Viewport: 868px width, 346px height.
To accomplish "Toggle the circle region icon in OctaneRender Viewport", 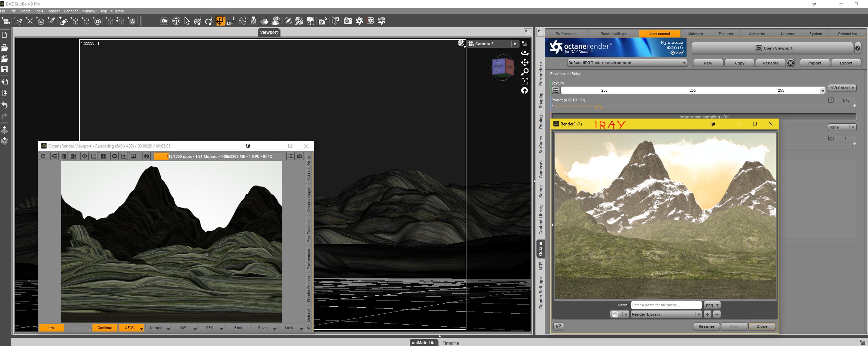I will point(114,156).
